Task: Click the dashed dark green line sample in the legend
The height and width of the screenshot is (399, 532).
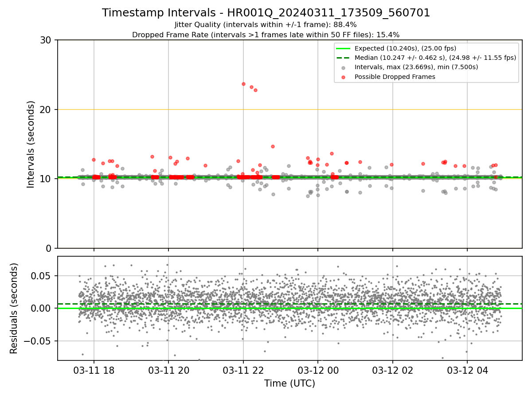Action: point(343,58)
